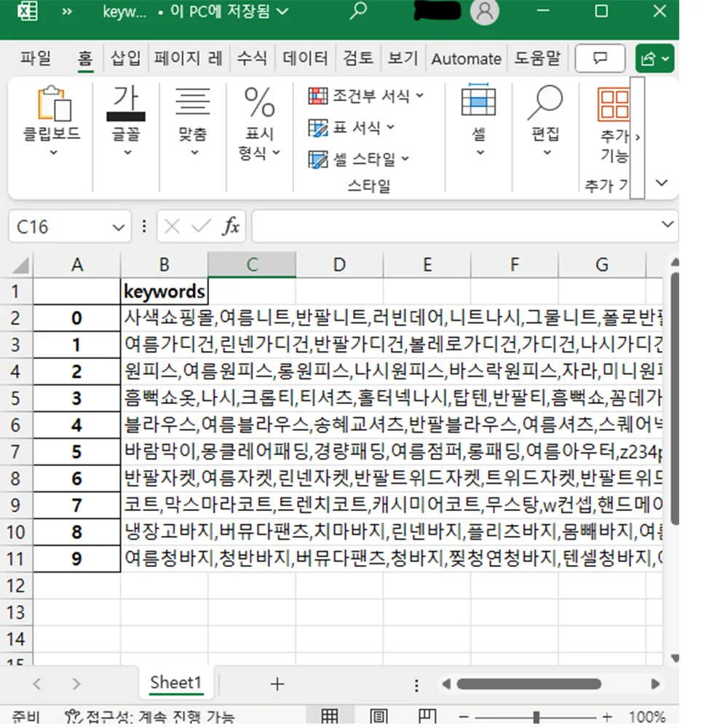Click the Conditional Formatting icon
This screenshot has width=728, height=728.
[318, 96]
